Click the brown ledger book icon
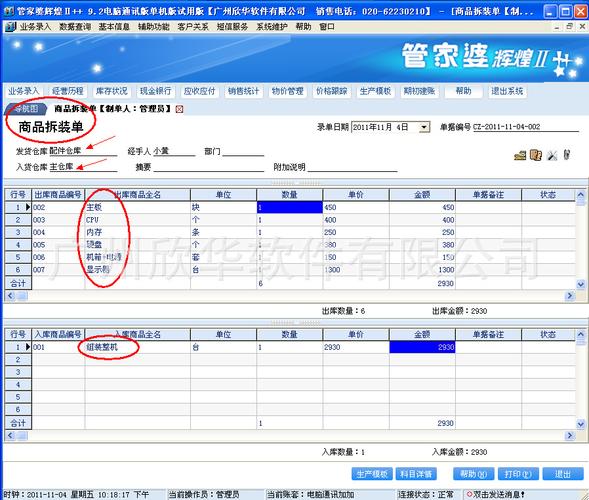 click(536, 155)
